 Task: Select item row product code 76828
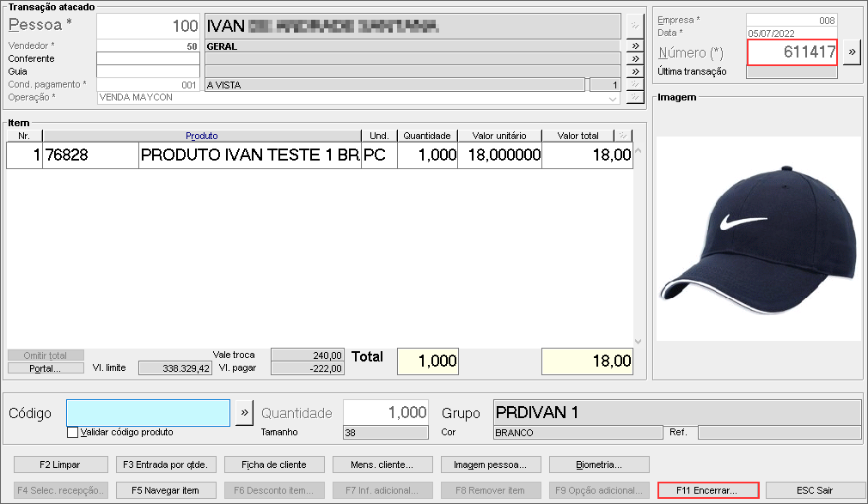click(x=91, y=155)
